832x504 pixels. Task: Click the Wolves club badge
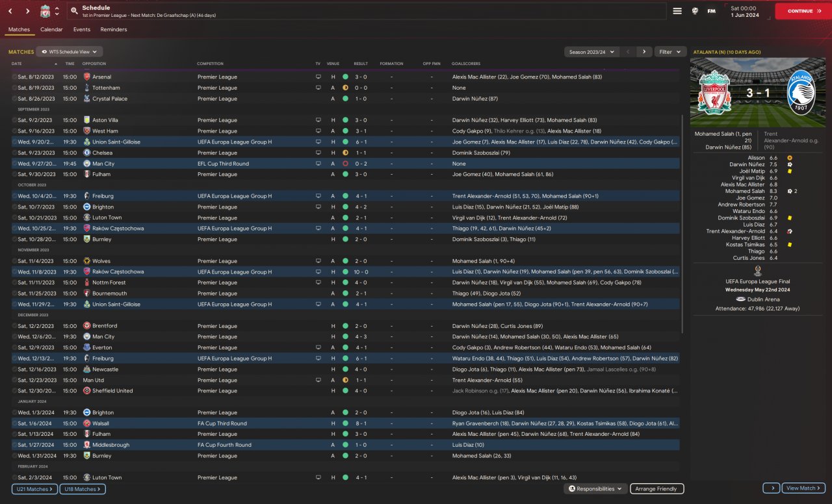(x=87, y=261)
